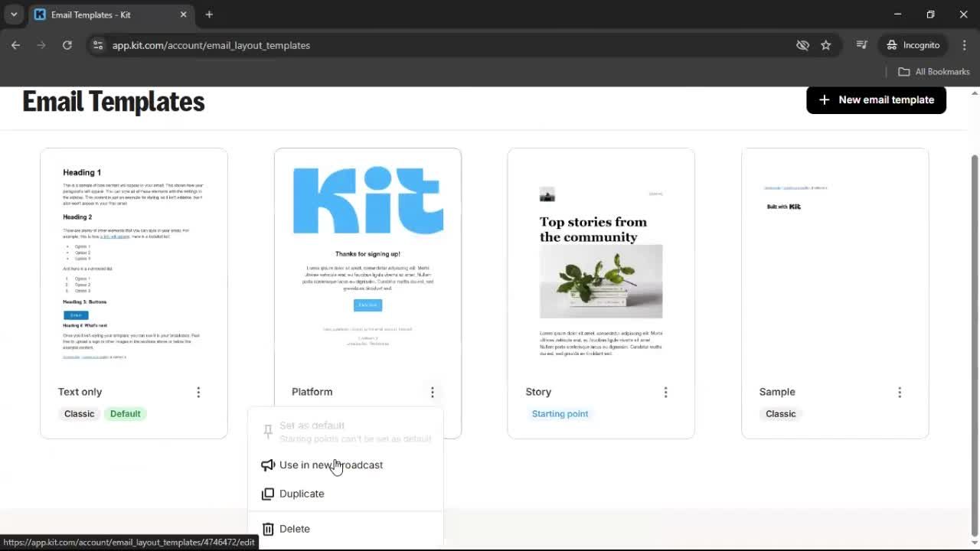Toggle the hidden content eye icon
980x551 pixels.
(802, 45)
